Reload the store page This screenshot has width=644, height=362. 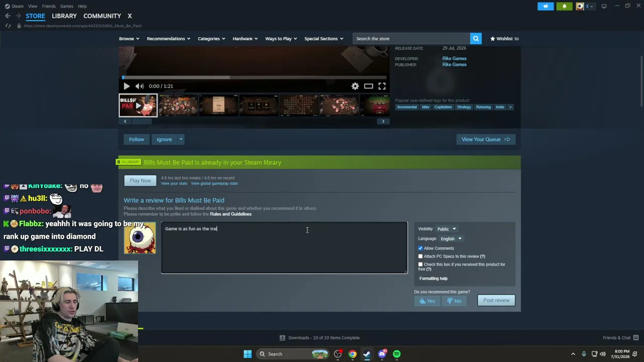[8, 26]
